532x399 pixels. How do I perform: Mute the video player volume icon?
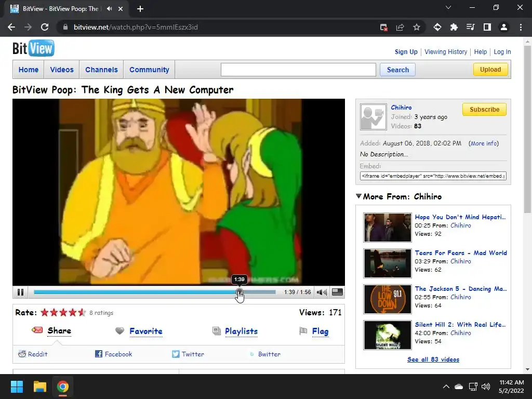321,292
